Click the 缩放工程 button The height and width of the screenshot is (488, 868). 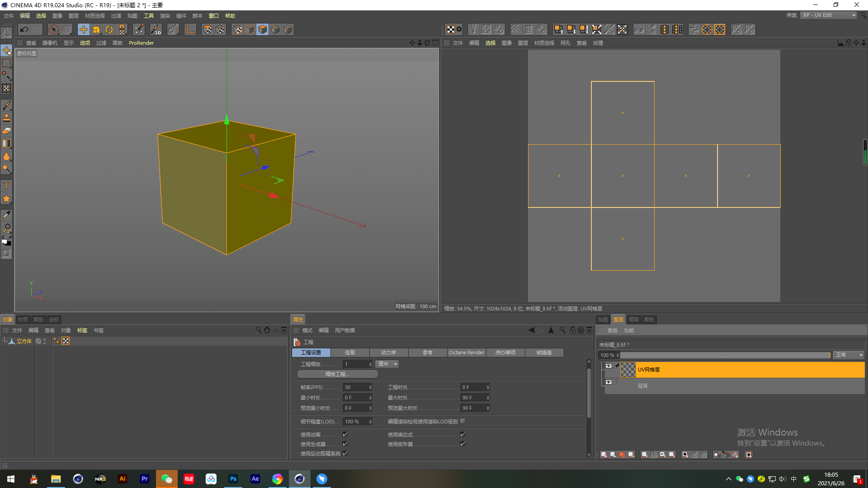[337, 374]
